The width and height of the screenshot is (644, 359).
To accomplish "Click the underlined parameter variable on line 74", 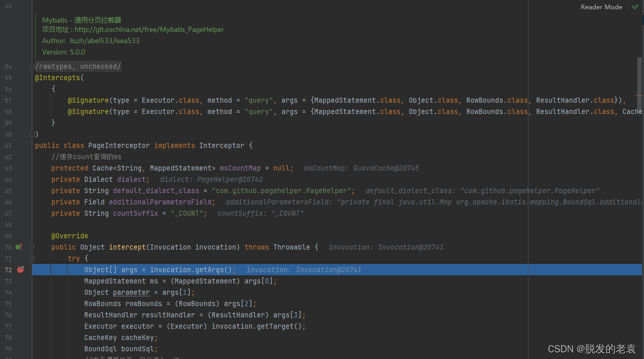I will 131,292.
